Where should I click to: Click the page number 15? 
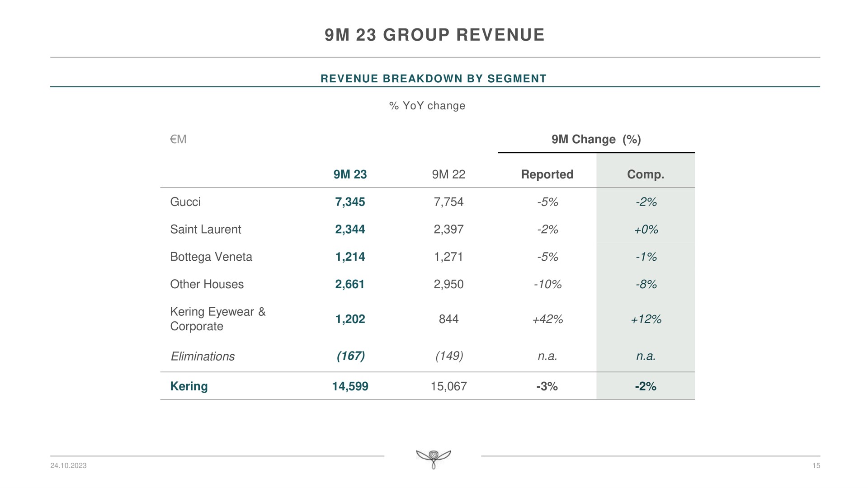tap(816, 466)
